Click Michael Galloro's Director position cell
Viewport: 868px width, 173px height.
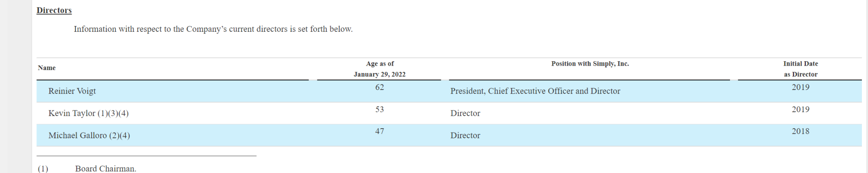[x=465, y=135]
